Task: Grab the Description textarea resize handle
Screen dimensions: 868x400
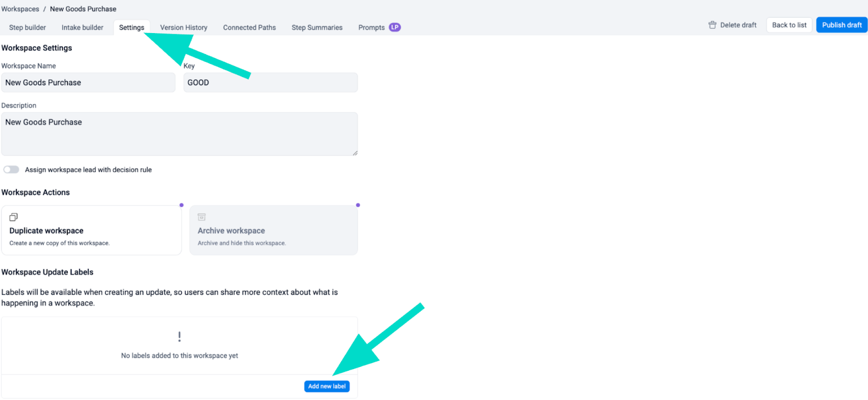Action: click(x=355, y=153)
